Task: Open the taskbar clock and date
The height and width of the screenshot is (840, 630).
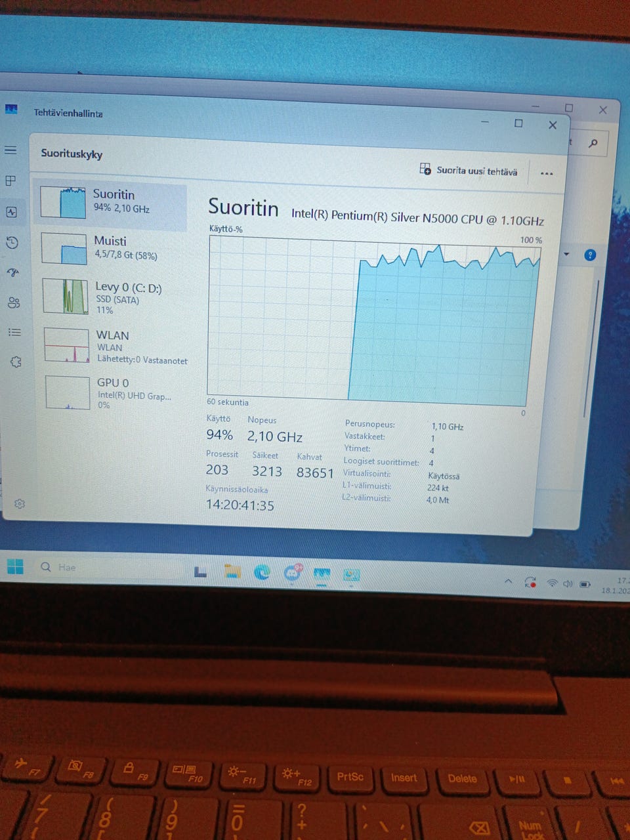Action: pos(617,585)
